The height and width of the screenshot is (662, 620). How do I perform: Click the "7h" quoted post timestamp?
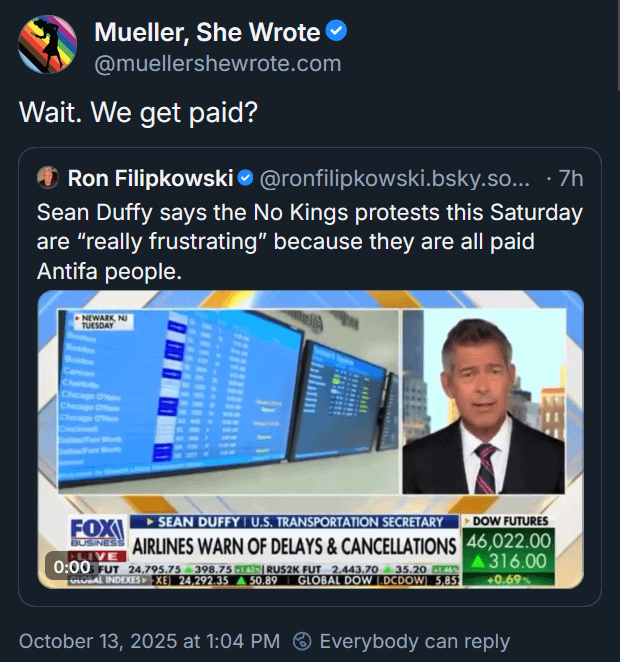571,179
